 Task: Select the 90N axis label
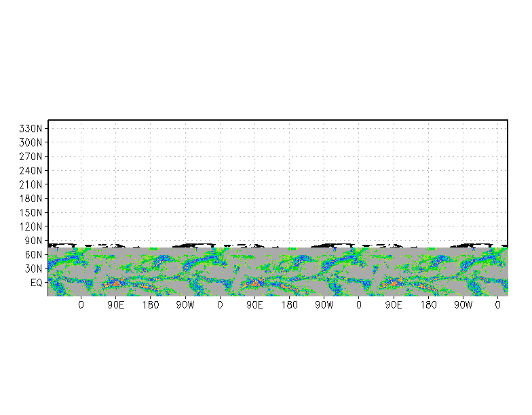pyautogui.click(x=33, y=241)
